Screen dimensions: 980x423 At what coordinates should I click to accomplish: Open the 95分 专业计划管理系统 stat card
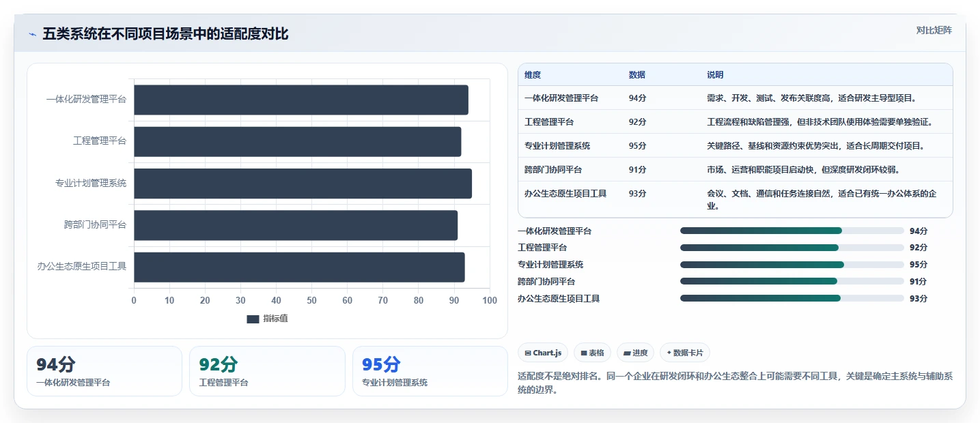click(430, 371)
